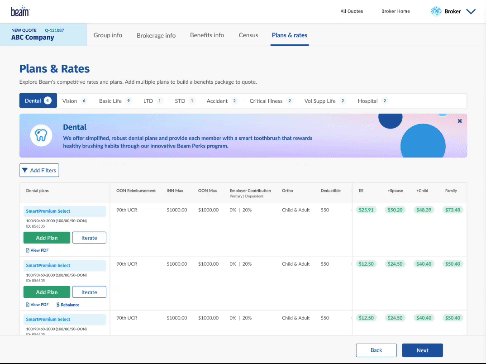Image resolution: width=486 pixels, height=364 pixels.
Task: Dismiss the Dental banner with the X
Action: pyautogui.click(x=460, y=121)
